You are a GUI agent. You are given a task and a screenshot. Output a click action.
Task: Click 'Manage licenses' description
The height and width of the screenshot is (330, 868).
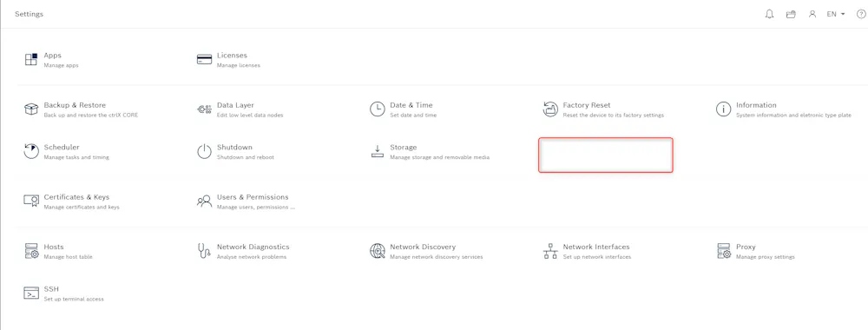[x=239, y=65]
